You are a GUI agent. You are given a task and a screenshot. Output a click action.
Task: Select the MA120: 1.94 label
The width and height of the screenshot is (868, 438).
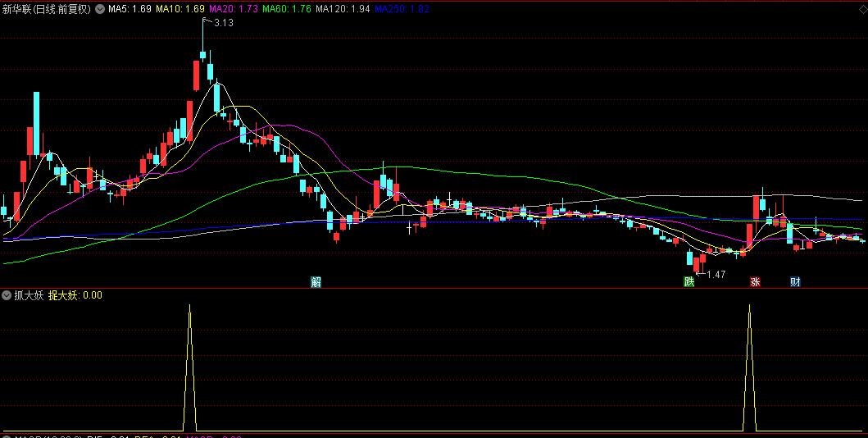tap(343, 9)
